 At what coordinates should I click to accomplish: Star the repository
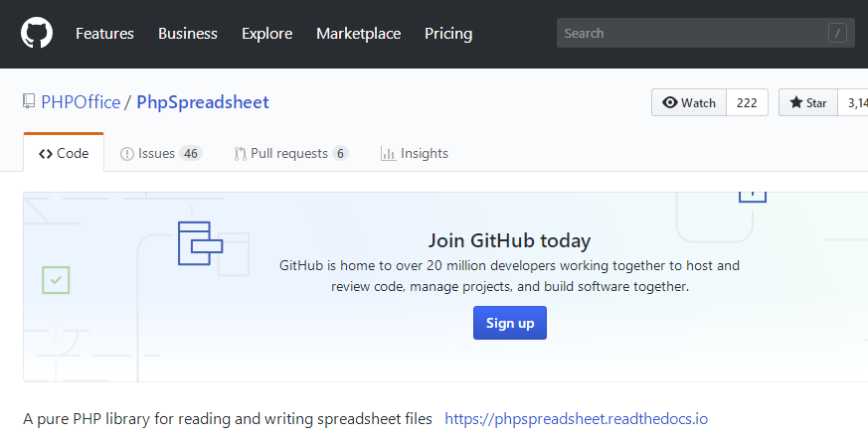coord(808,102)
